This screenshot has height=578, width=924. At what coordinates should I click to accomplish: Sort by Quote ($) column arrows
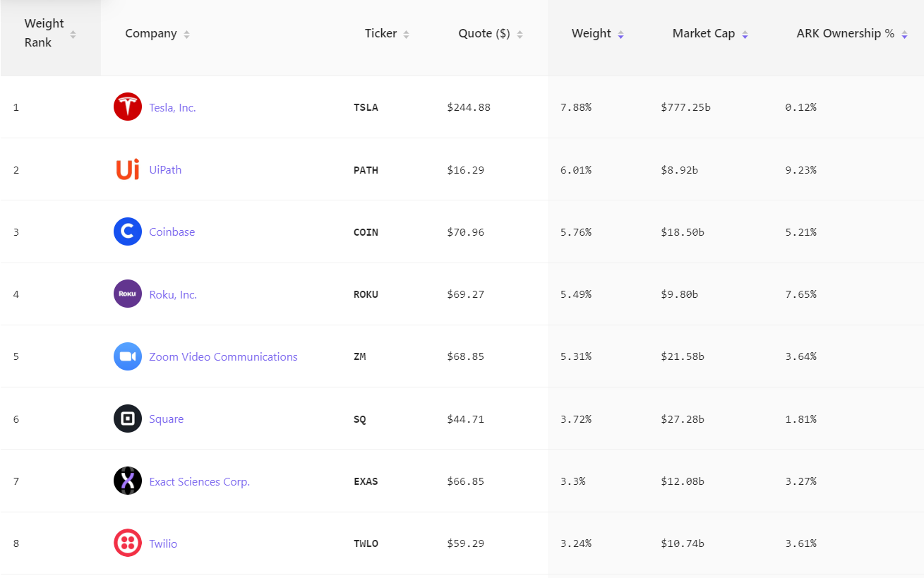(x=520, y=34)
